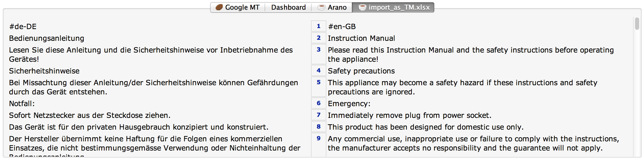
Task: Pick segment number 4 marker
Action: 318,71
